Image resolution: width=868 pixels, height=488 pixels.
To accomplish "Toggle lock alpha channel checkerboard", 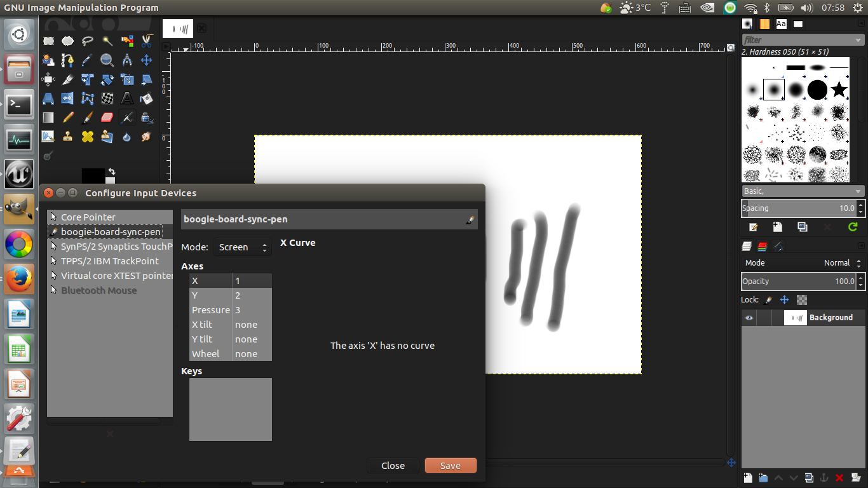I will click(x=802, y=299).
